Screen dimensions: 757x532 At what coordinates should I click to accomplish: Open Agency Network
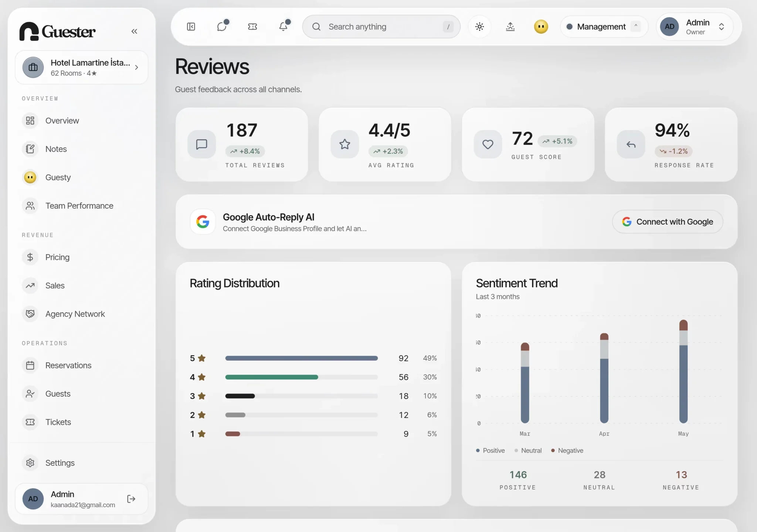tap(81, 314)
